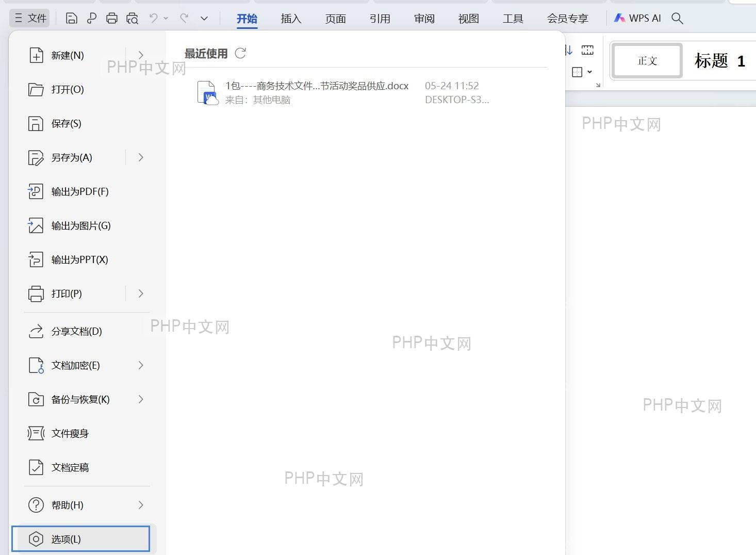Click the print icon in quick toolbar

(112, 19)
